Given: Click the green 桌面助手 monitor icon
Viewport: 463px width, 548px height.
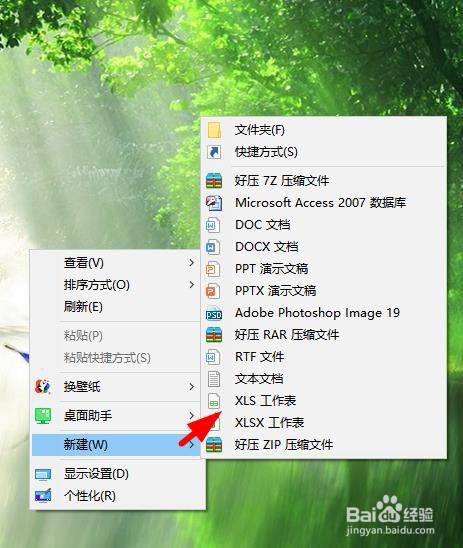Looking at the screenshot, I should point(43,416).
